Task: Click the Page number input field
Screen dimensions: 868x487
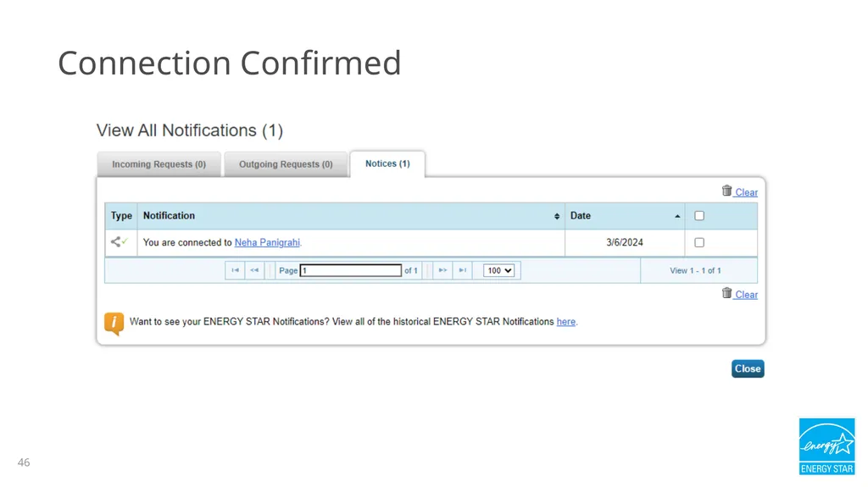Action: [x=350, y=271]
